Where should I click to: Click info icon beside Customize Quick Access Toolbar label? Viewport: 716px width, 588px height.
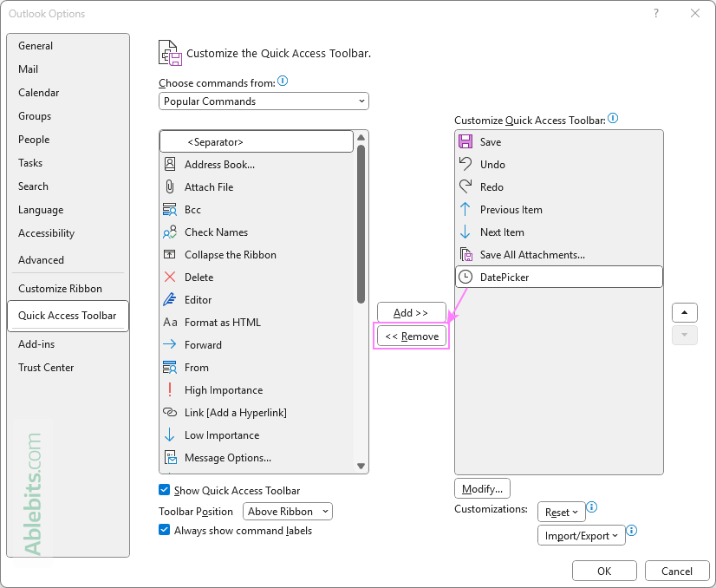click(613, 118)
